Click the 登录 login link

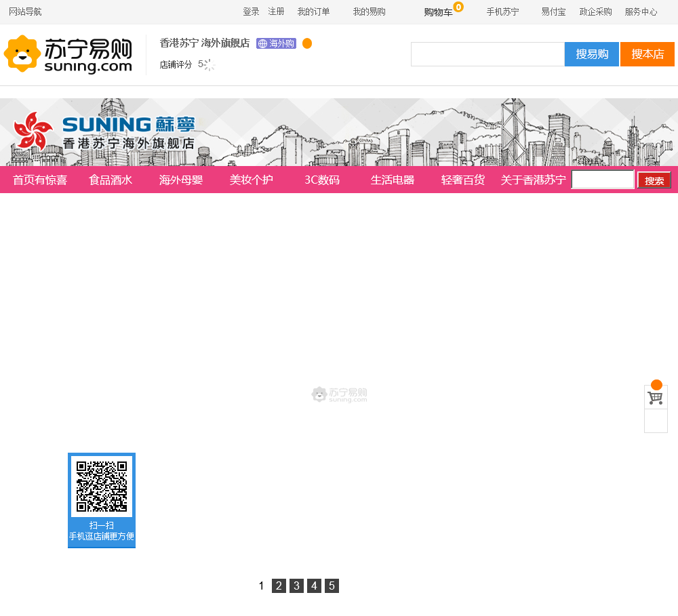pyautogui.click(x=251, y=12)
